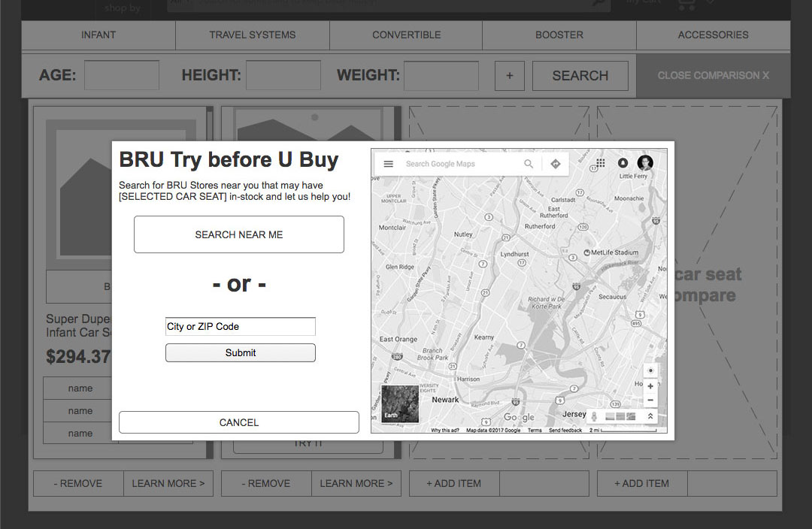Zoom in on the map with plus

click(x=650, y=386)
